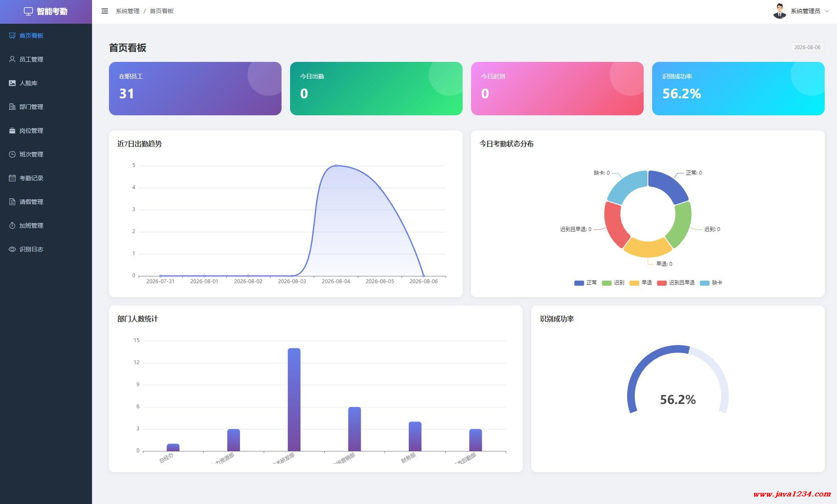Click the 早退 yellow legend swatch
The width and height of the screenshot is (837, 504).
634,283
